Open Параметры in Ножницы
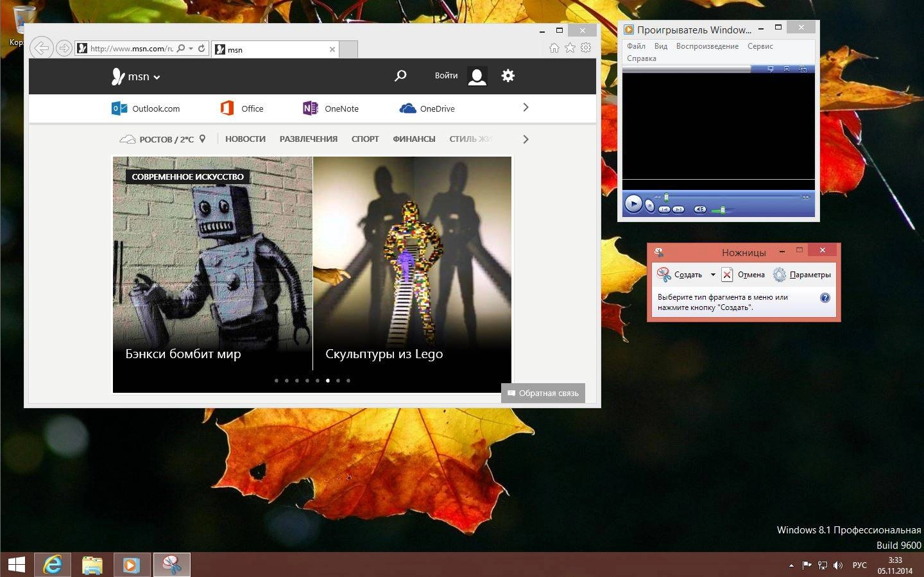924x577 pixels. 802,275
